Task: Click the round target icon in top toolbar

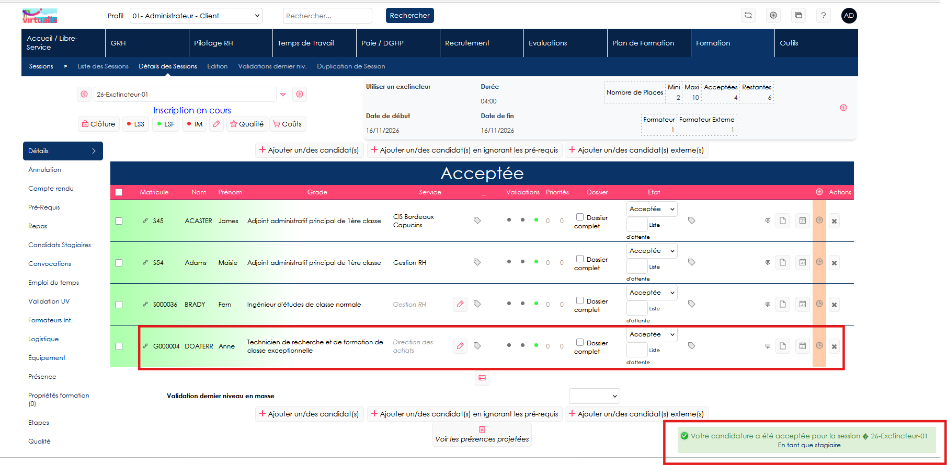Action: tap(774, 16)
